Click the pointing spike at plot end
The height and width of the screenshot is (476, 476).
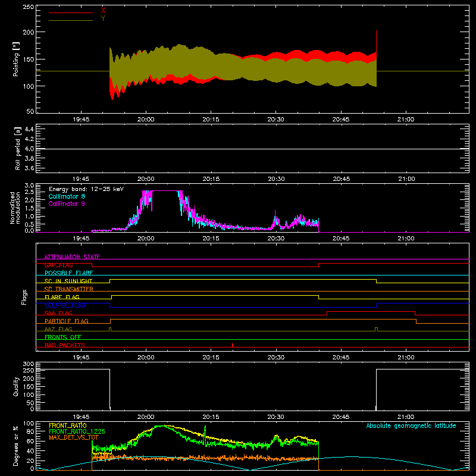pos(377,41)
